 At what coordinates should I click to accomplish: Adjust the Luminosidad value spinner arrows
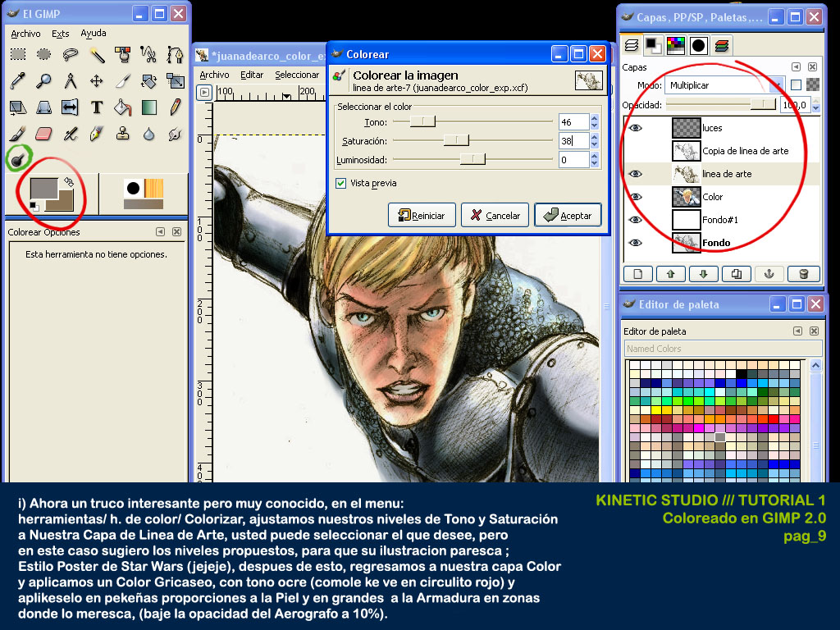(x=594, y=160)
